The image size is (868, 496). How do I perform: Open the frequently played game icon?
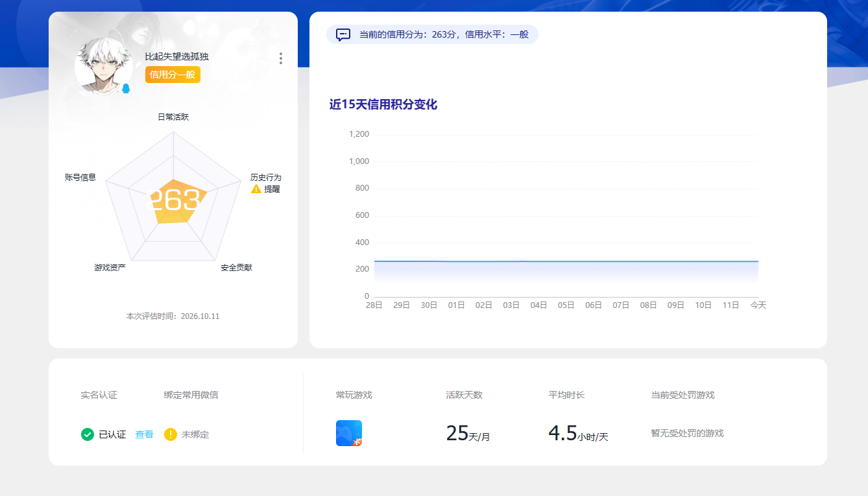click(349, 433)
